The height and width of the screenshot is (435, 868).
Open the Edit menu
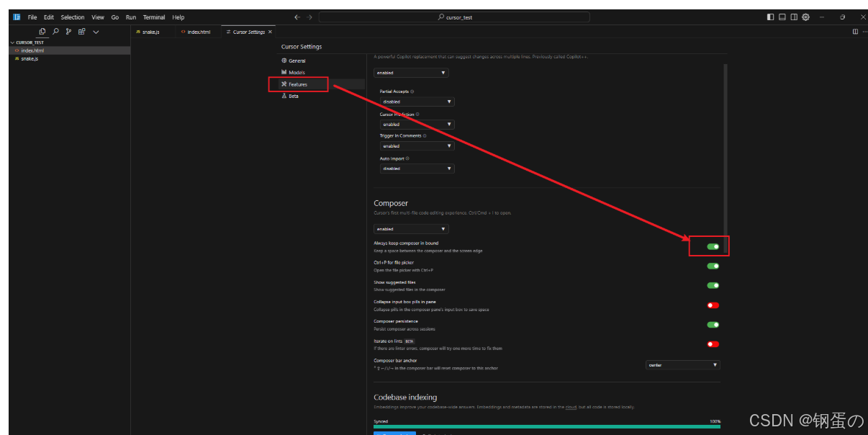(x=49, y=17)
